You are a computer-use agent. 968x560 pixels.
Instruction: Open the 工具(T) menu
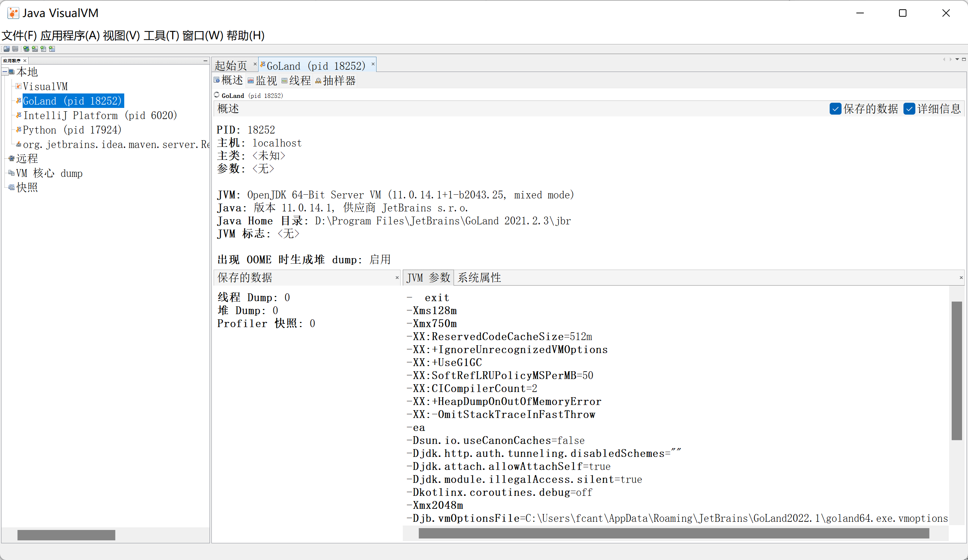click(x=161, y=35)
